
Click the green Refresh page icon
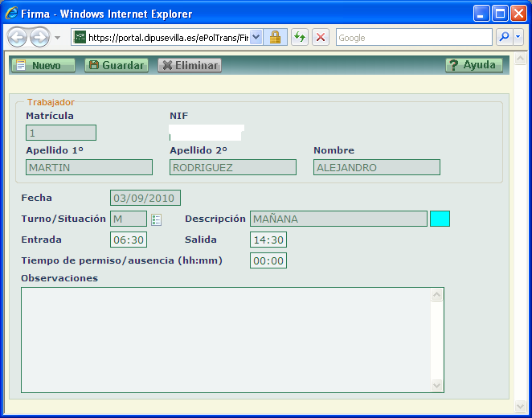(299, 37)
